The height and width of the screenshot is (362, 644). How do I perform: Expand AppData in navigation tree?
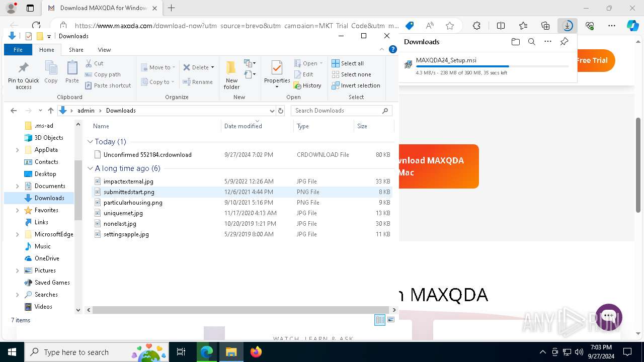pyautogui.click(x=18, y=150)
